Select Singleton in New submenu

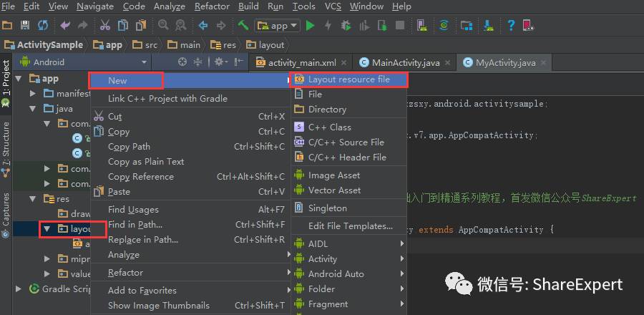(348, 208)
